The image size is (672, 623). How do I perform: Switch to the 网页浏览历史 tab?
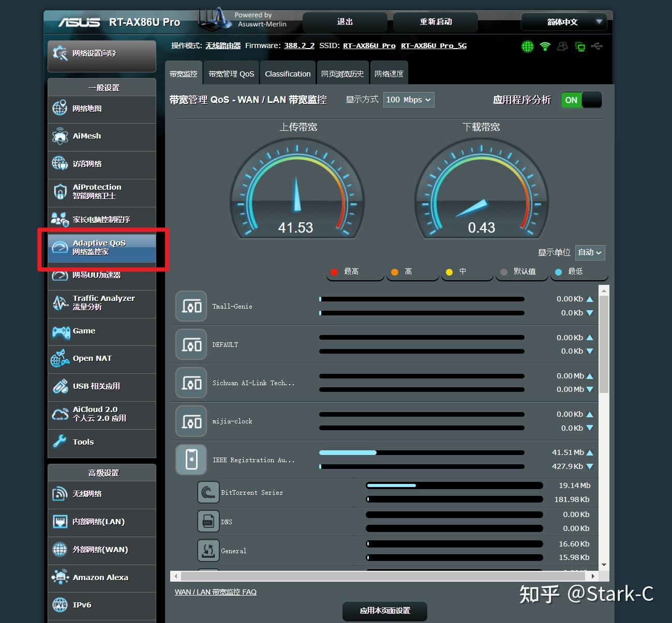pos(342,73)
